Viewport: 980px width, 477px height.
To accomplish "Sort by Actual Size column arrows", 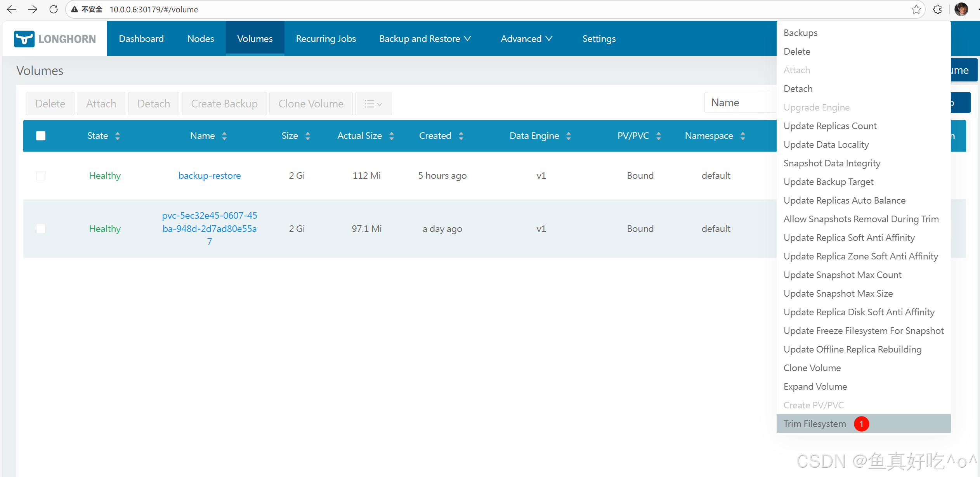I will pyautogui.click(x=391, y=136).
